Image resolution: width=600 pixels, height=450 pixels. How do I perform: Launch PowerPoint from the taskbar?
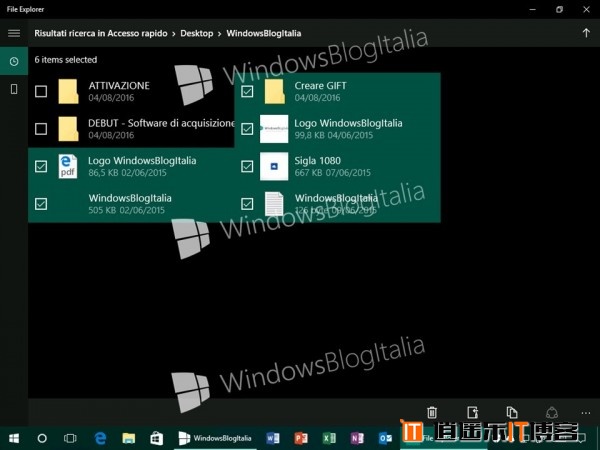pyautogui.click(x=301, y=438)
